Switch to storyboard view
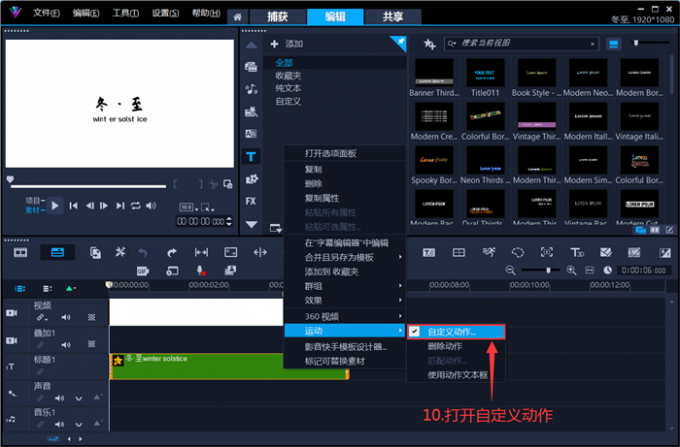 [x=20, y=252]
